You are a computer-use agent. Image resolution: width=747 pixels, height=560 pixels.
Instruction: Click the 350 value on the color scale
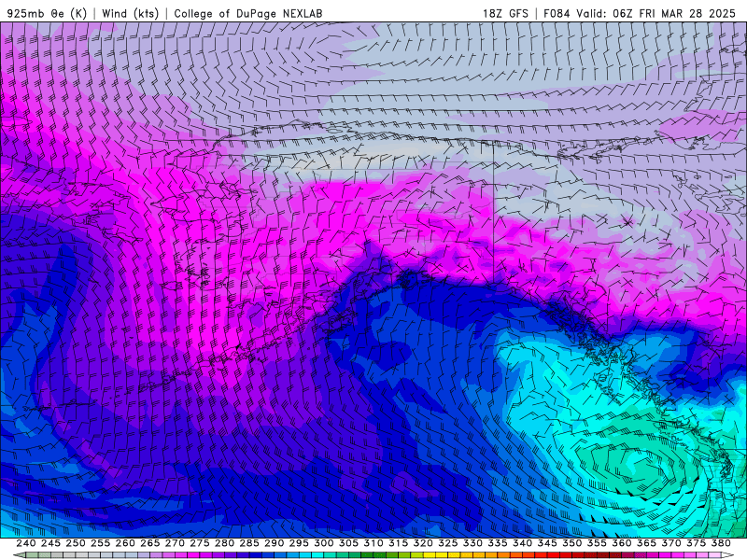(571, 543)
